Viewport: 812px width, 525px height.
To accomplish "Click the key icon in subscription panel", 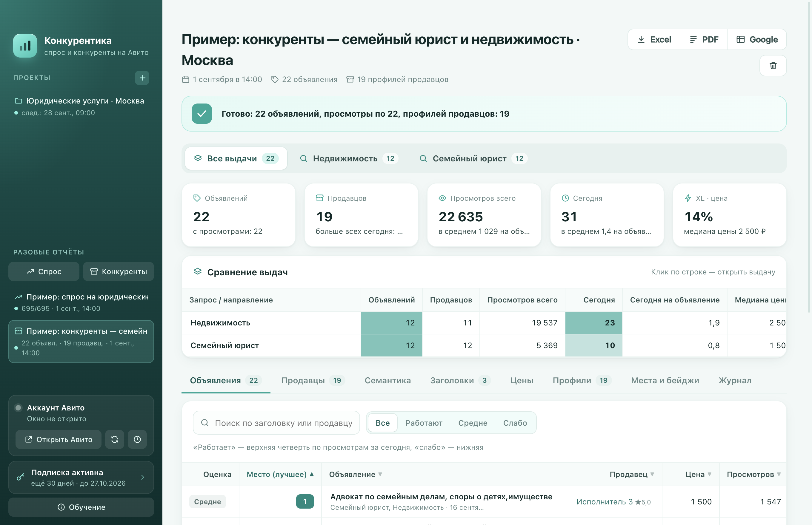I will (21, 477).
